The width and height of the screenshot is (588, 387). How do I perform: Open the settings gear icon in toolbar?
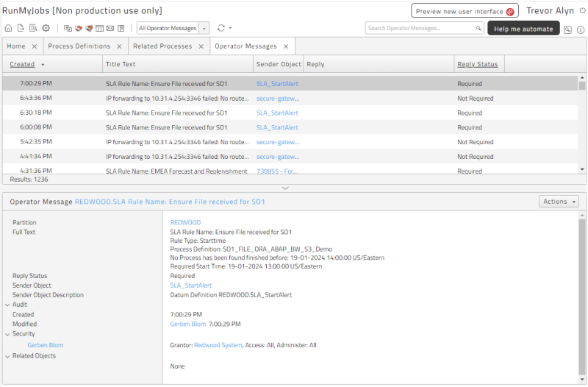coord(46,28)
